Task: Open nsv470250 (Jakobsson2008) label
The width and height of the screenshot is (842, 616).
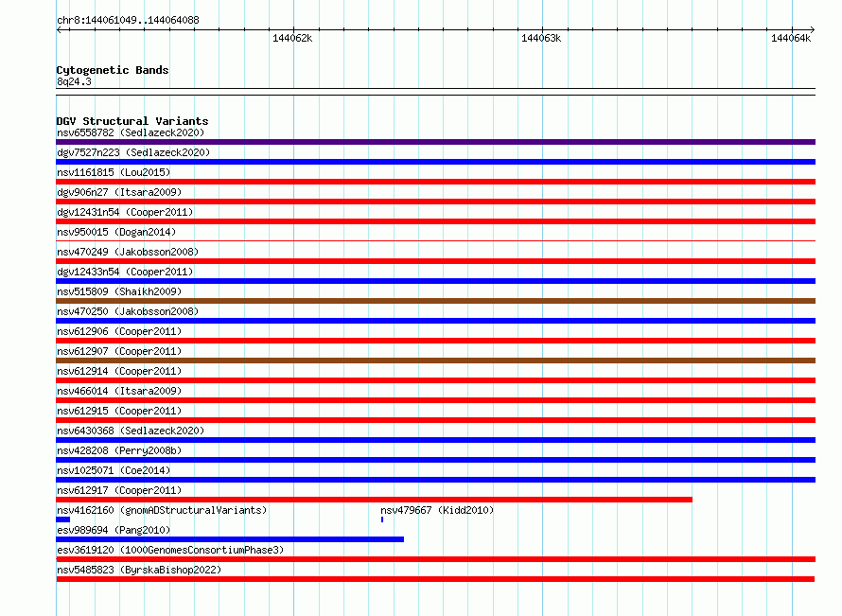Action: coord(128,311)
